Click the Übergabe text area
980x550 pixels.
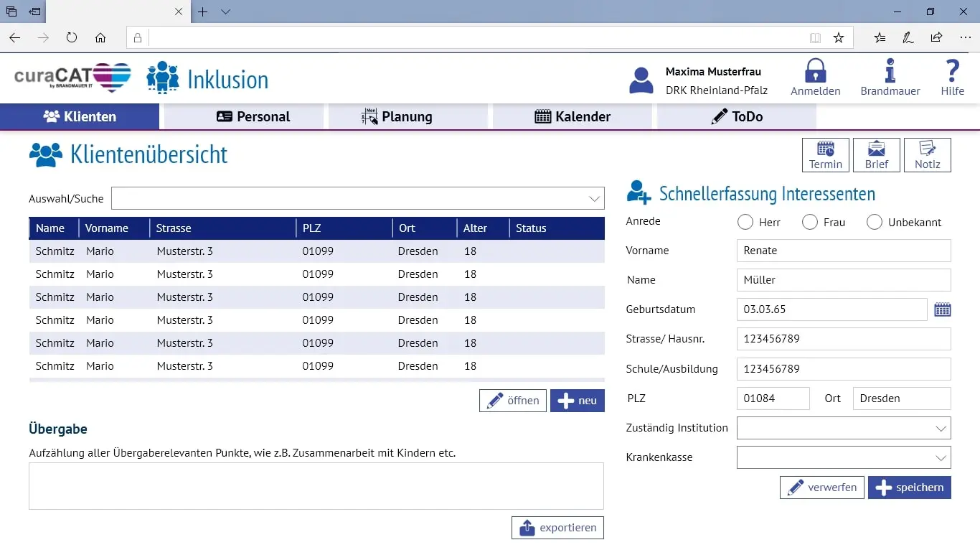316,486
